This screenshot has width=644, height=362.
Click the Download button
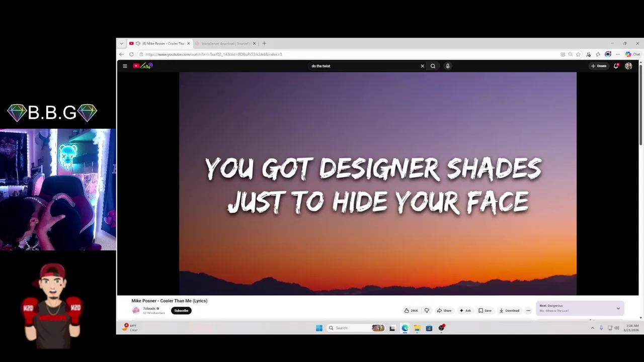509,311
